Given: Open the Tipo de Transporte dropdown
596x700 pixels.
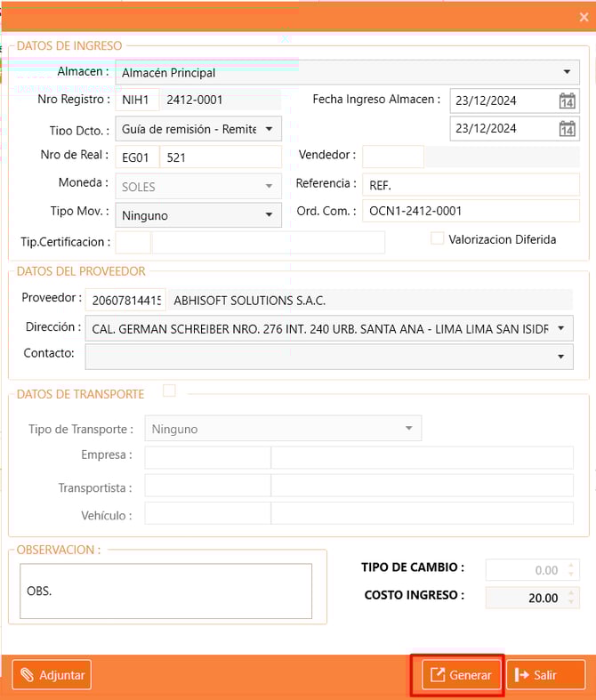Looking at the screenshot, I should click(283, 429).
